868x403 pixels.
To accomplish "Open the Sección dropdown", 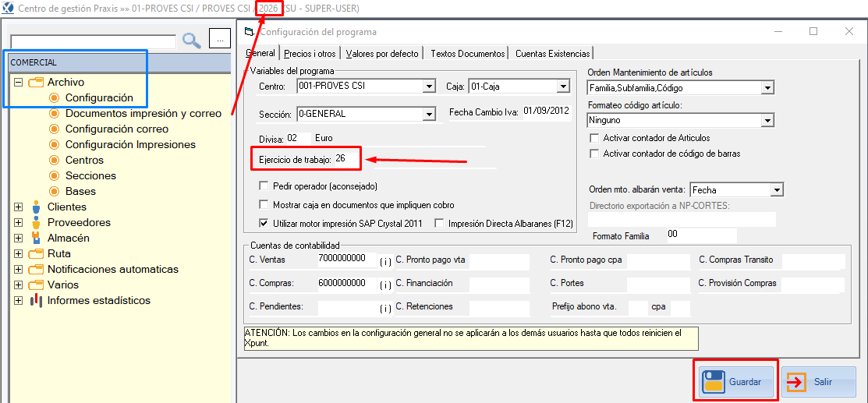I will [x=428, y=114].
